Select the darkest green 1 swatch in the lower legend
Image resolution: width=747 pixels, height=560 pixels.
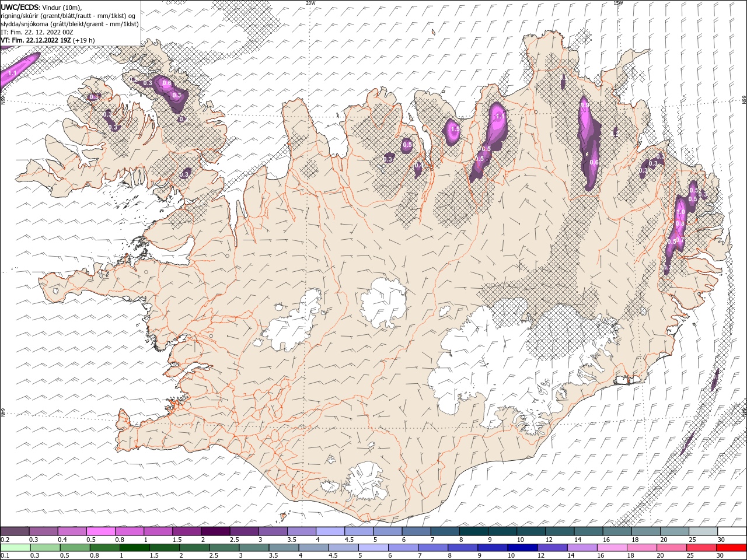tap(135, 547)
